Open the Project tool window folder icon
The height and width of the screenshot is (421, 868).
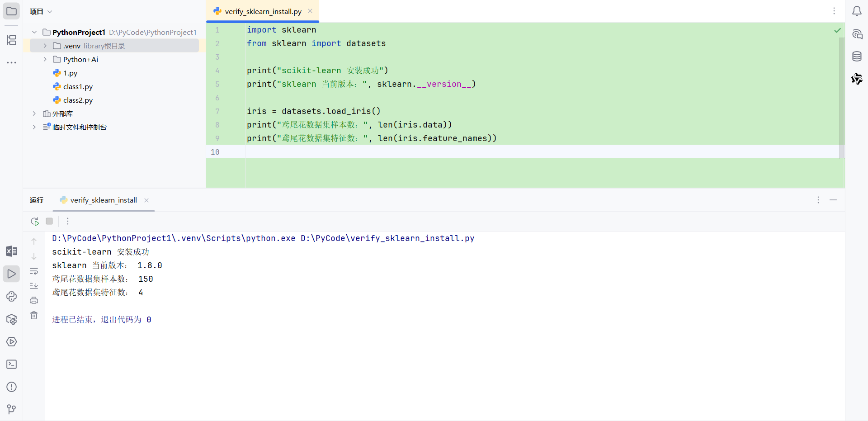[x=11, y=11]
